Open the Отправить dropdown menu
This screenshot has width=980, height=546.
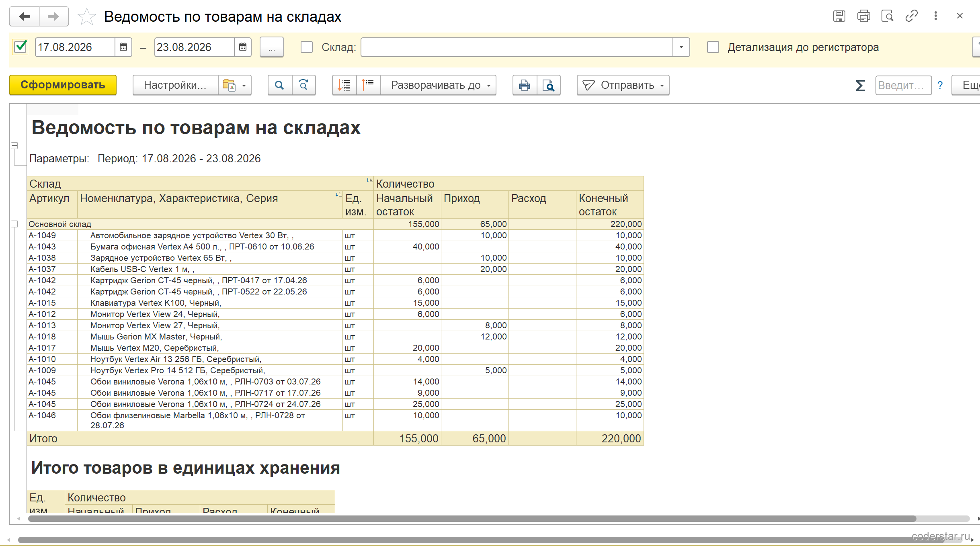coord(623,85)
